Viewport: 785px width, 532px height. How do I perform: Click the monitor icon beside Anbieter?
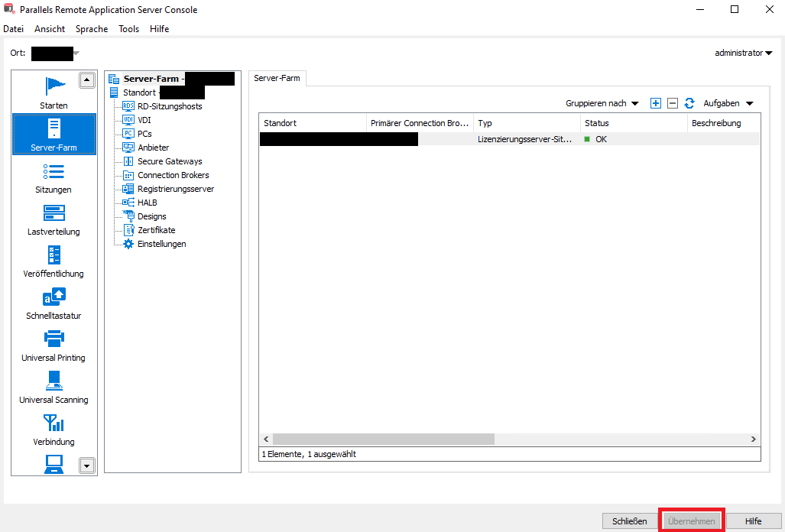(128, 147)
